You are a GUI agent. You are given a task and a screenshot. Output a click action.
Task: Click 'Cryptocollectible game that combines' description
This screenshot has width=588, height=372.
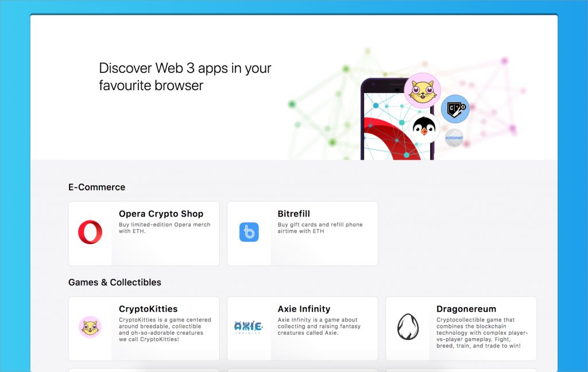coord(482,332)
